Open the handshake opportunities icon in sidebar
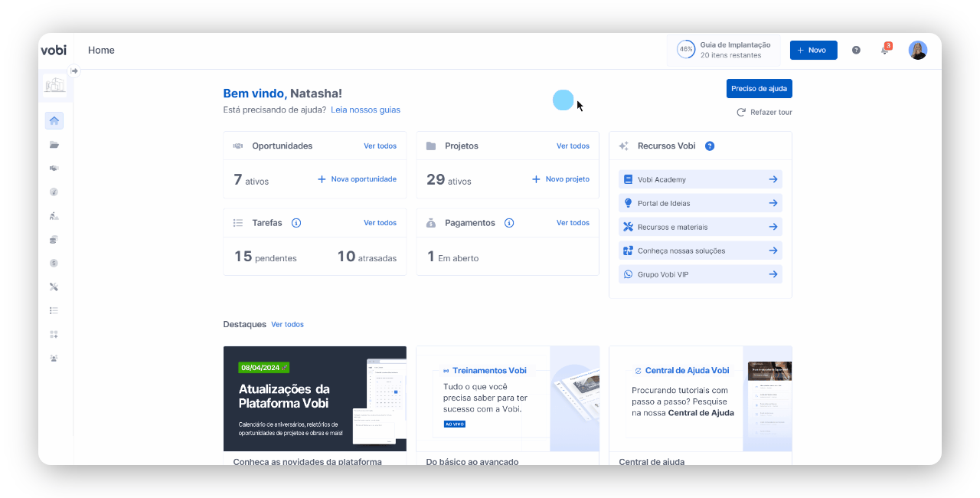The image size is (980, 498). coord(54,169)
